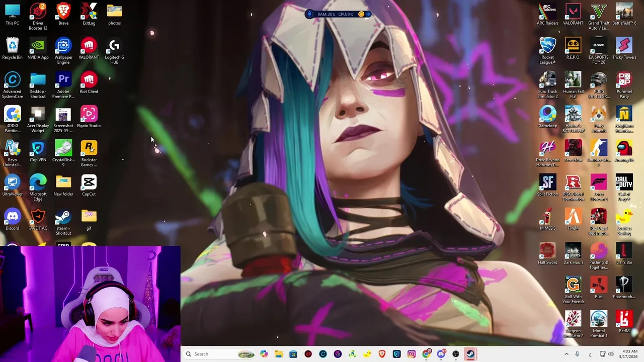
Task: Select the Wallpaper Engine icon
Action: click(x=63, y=50)
